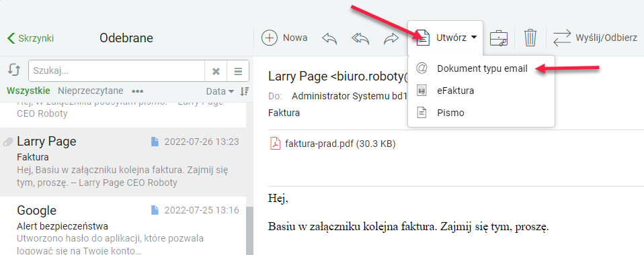
Task: Click the PDF icon of the attachment
Action: tap(275, 144)
